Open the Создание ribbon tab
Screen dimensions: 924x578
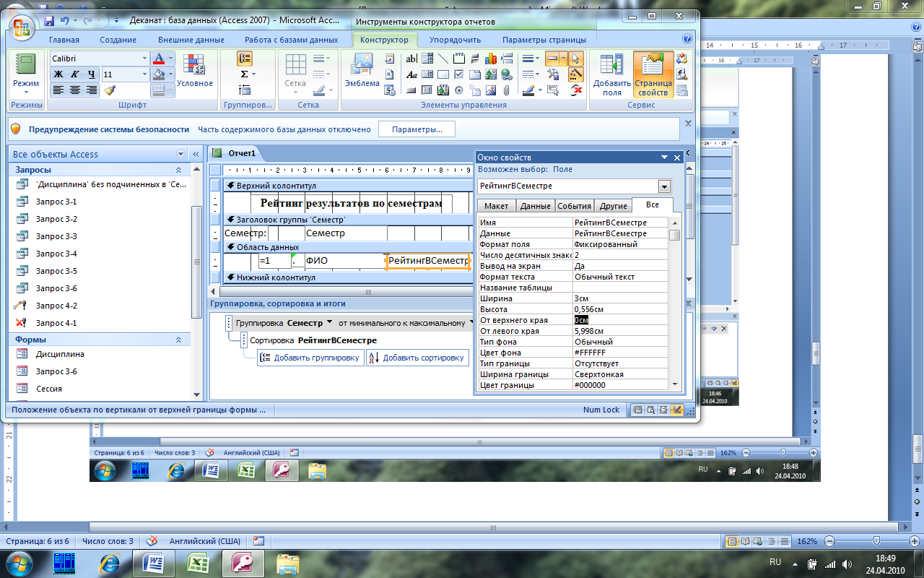118,40
